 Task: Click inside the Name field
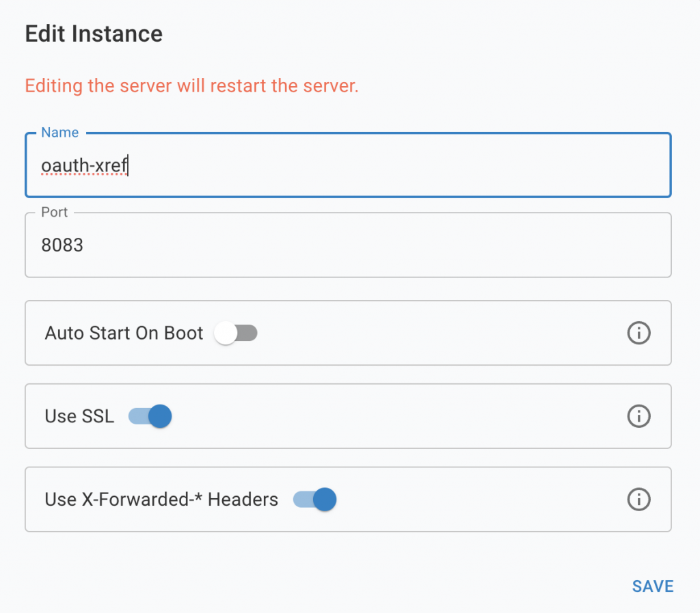coord(273,165)
